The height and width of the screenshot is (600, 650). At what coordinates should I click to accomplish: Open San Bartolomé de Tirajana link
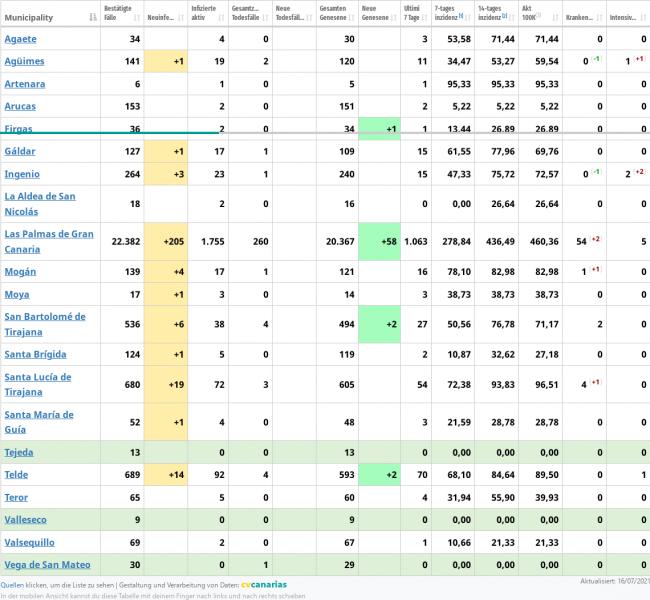45,324
